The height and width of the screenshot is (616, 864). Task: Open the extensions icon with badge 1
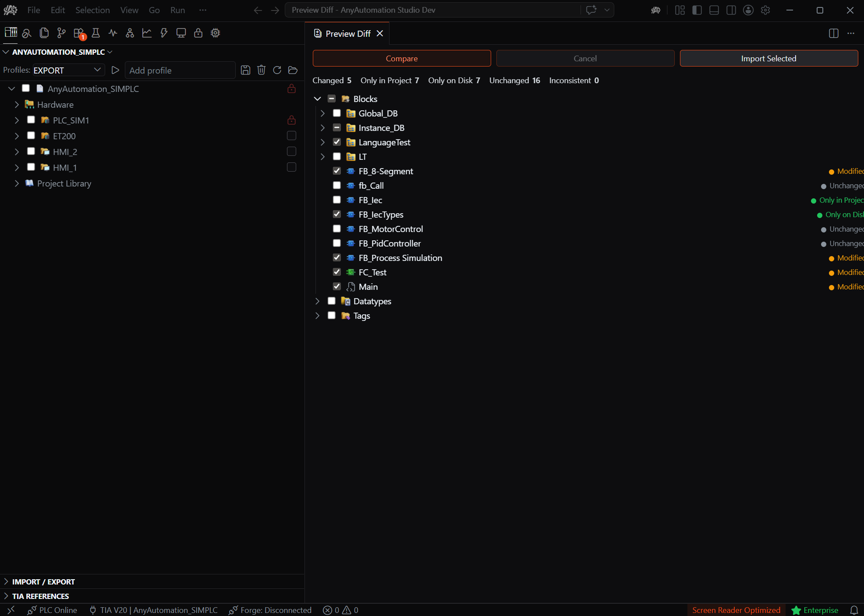(x=79, y=33)
